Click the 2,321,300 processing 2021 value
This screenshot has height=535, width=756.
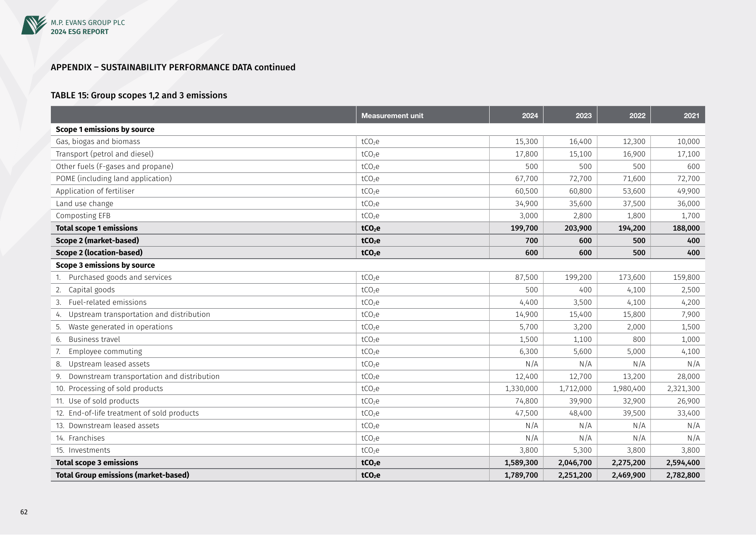coord(684,388)
